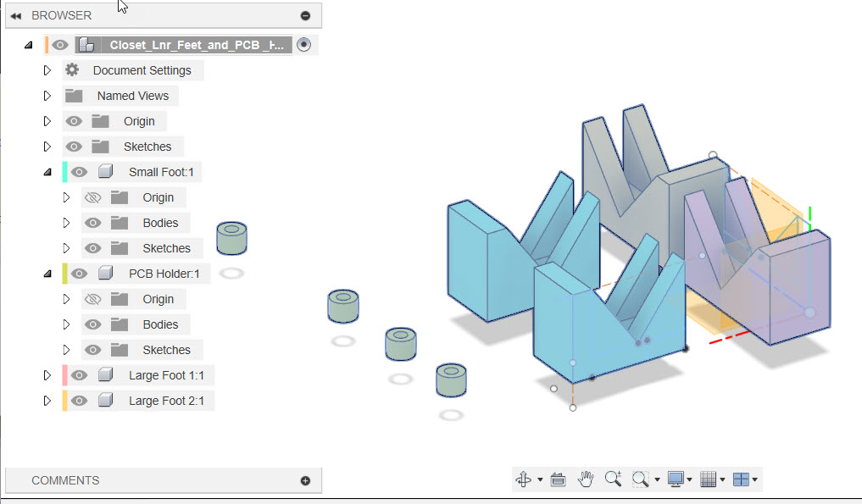Open the Display Settings dropdown arrow
Screen dimensions: 862x504
(687, 479)
